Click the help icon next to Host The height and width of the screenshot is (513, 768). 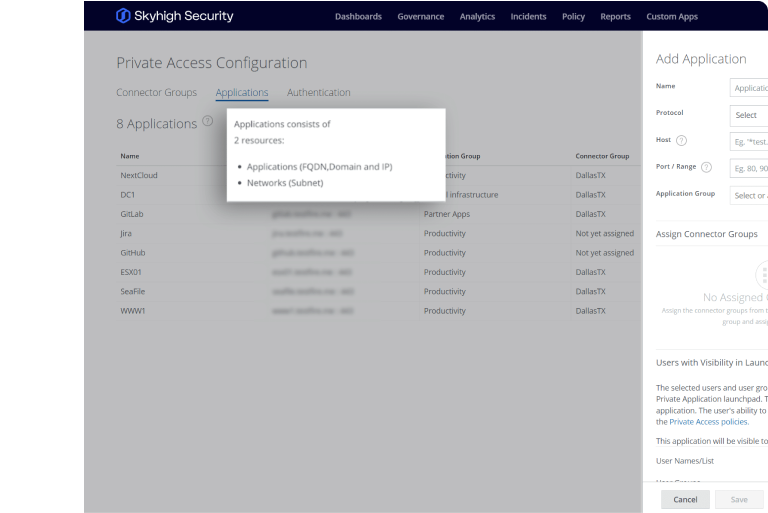click(681, 141)
